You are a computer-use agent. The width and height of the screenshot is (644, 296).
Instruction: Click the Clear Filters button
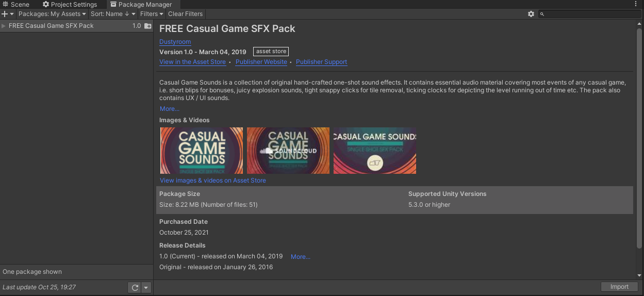point(185,14)
